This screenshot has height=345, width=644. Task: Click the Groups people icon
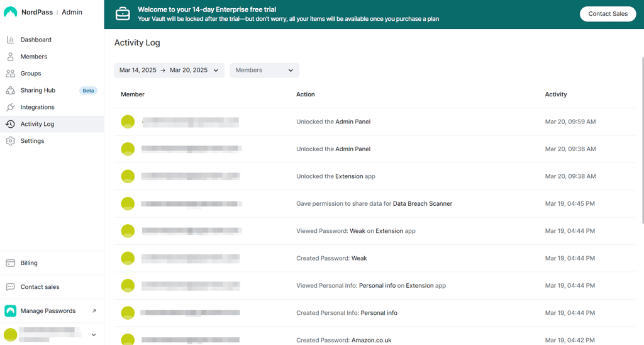(10, 74)
